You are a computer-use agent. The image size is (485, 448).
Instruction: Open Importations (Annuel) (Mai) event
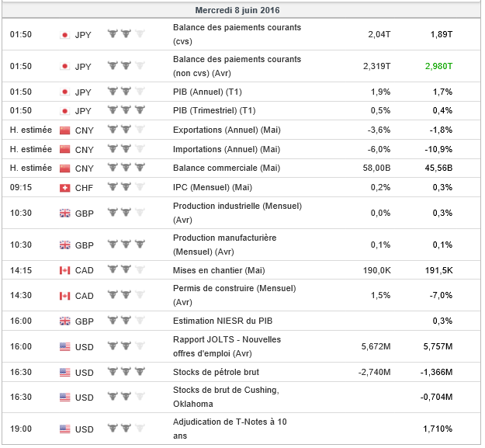coord(227,149)
